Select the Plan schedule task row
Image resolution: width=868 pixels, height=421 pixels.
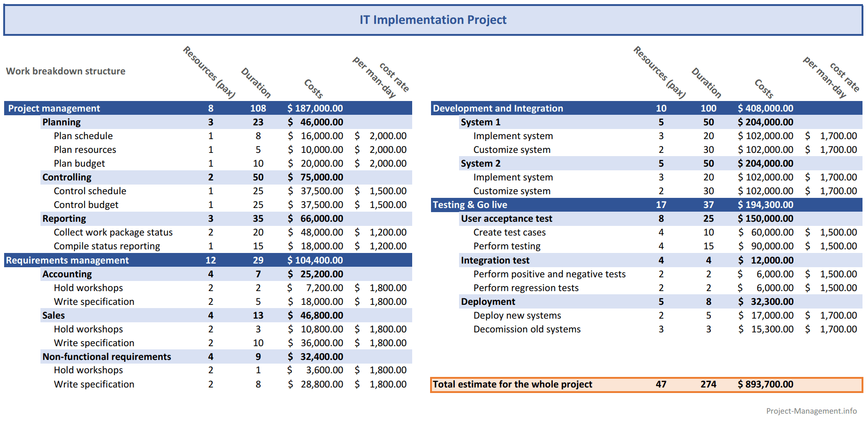click(x=83, y=135)
